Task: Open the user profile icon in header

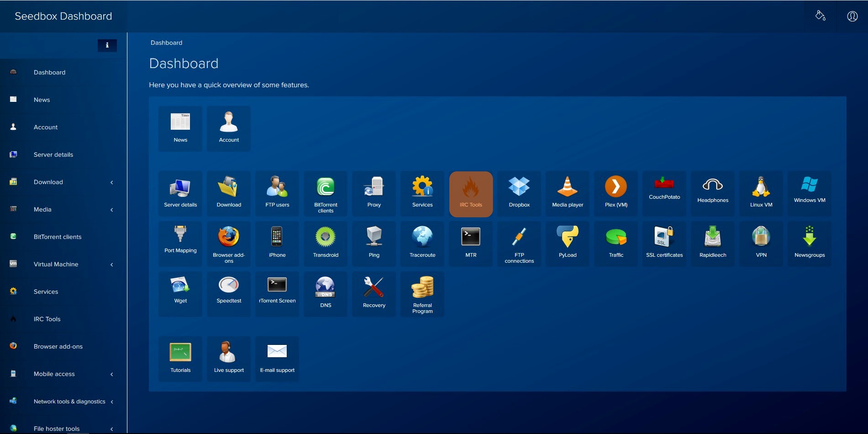Action: (x=852, y=16)
